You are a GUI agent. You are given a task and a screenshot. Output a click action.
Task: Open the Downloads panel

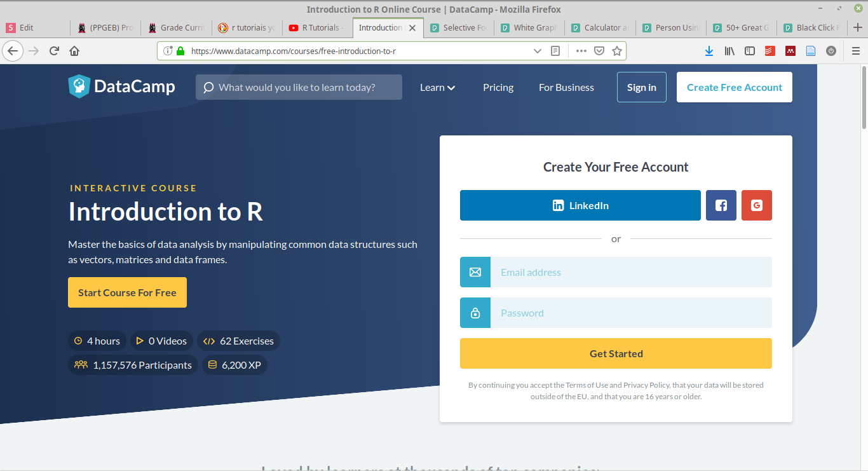709,51
